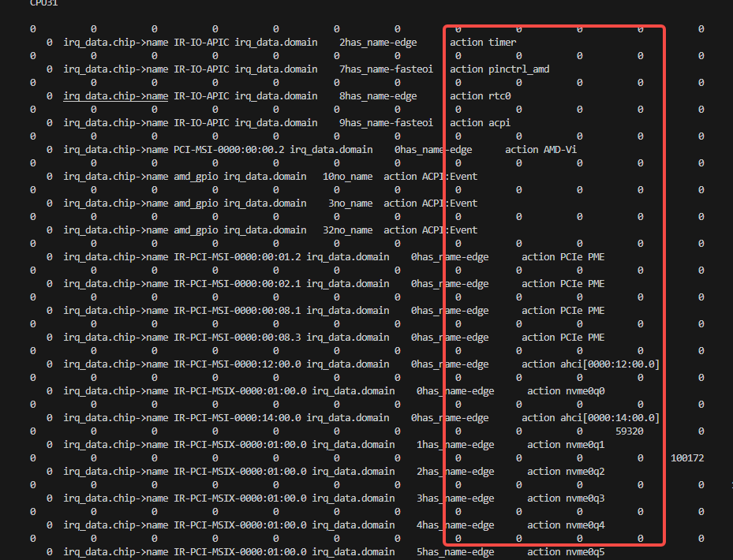Click '9has_name-fasteoi' in the acpi row
Viewport: 733px width, 560px height.
coord(386,123)
